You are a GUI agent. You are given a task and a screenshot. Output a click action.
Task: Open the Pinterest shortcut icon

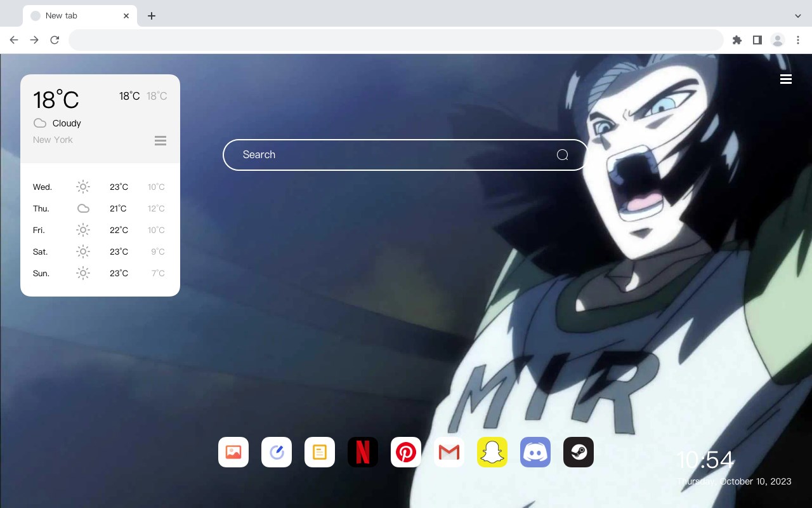point(406,452)
